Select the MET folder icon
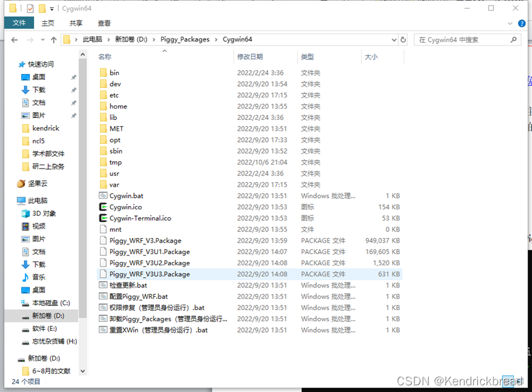532x392 pixels. [103, 129]
